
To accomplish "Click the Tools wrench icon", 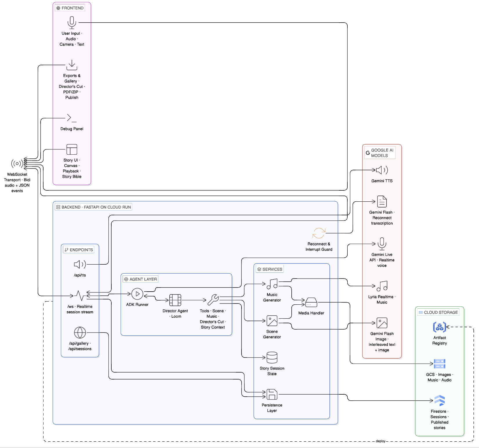I will coord(213,300).
